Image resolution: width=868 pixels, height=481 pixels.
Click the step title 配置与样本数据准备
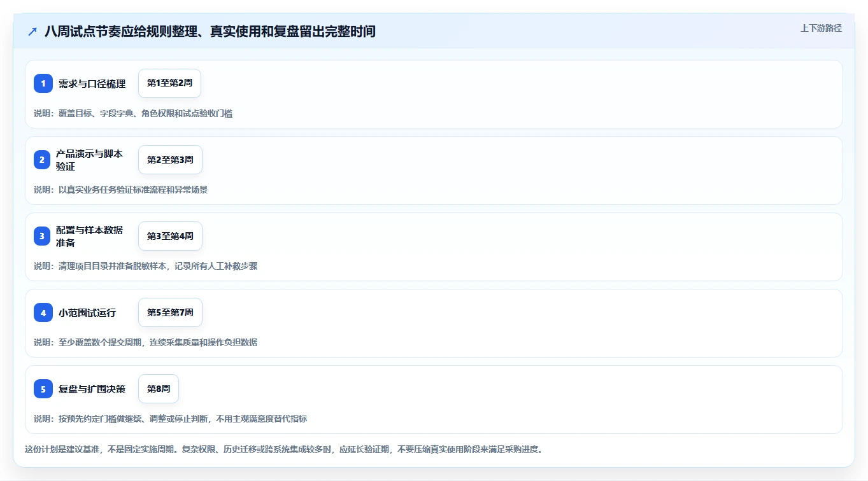click(x=89, y=236)
